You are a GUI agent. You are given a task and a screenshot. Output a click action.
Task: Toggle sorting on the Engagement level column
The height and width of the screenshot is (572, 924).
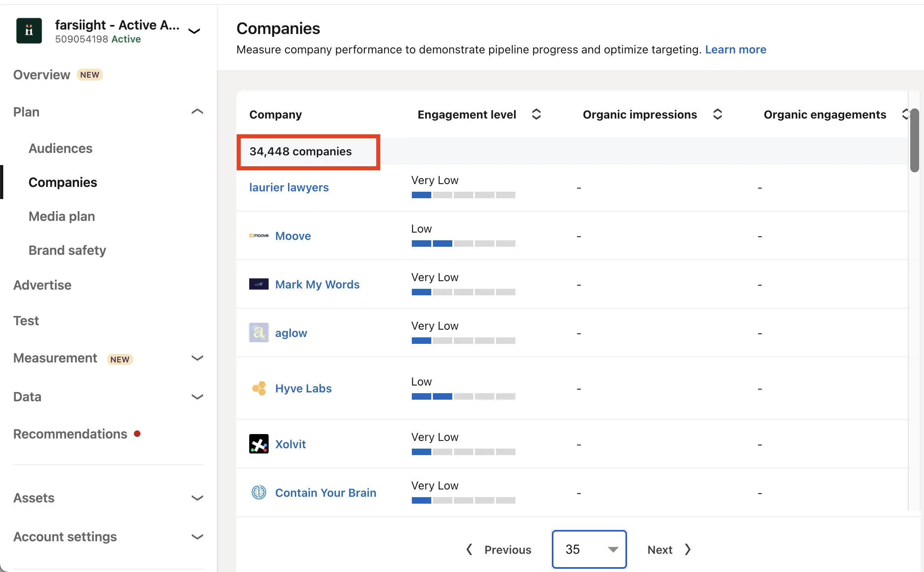point(536,114)
